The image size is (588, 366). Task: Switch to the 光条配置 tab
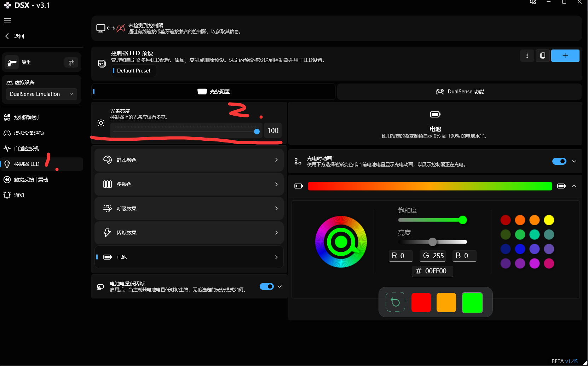click(213, 92)
